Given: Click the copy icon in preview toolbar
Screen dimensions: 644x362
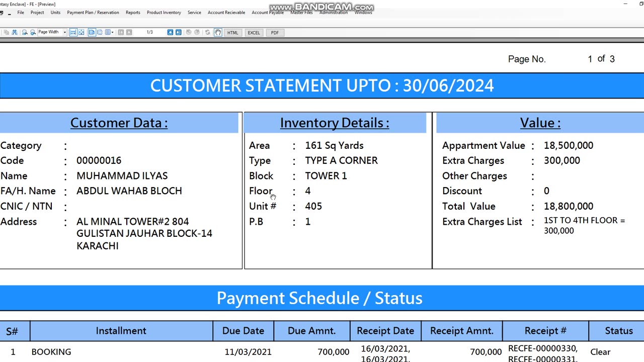Looking at the screenshot, I should [6, 32].
